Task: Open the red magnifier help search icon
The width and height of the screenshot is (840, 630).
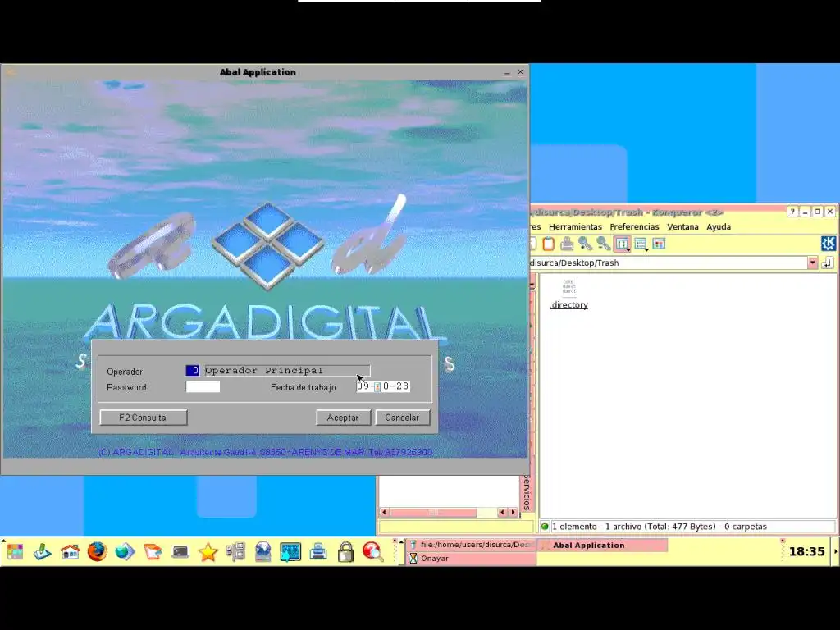Action: [x=373, y=552]
